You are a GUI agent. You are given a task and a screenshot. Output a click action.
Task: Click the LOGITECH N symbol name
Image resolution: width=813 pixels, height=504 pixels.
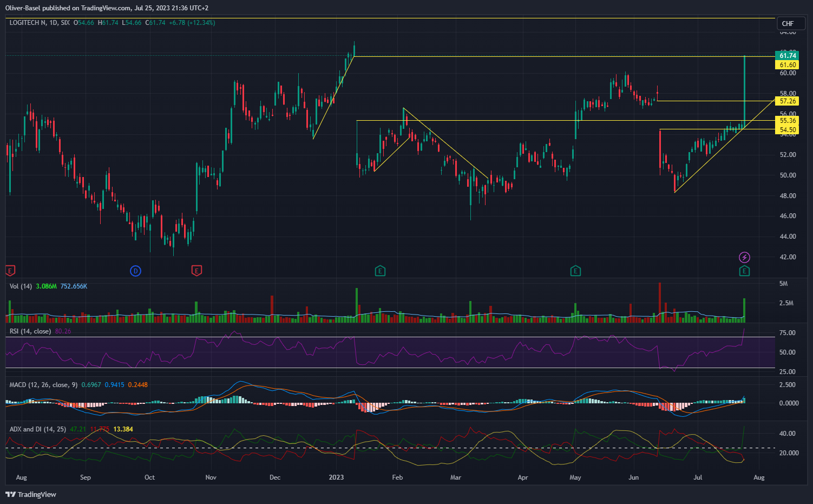[28, 23]
